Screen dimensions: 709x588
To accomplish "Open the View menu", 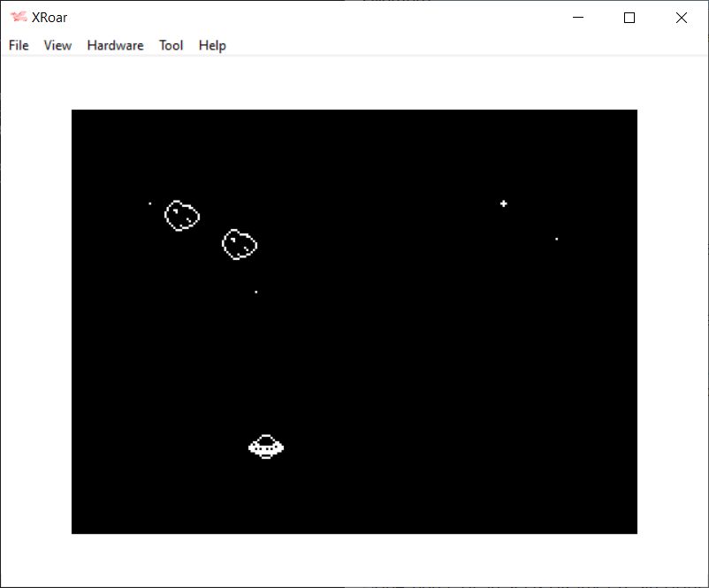I will click(x=57, y=45).
